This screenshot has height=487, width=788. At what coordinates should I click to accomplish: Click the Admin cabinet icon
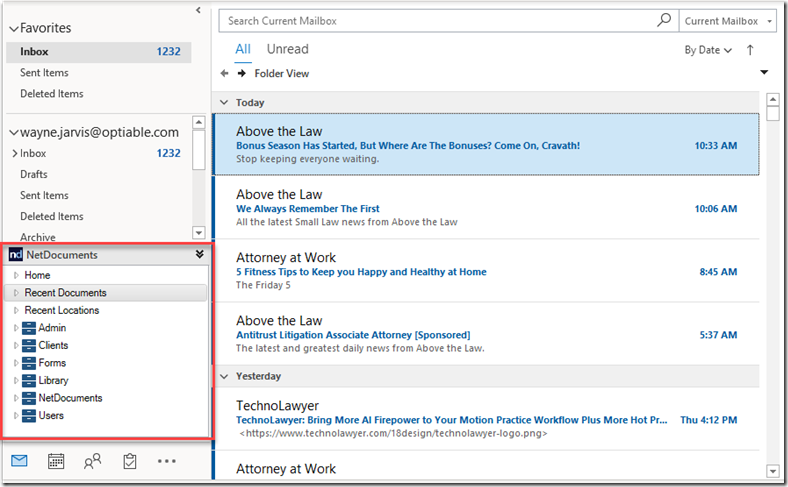pyautogui.click(x=29, y=328)
